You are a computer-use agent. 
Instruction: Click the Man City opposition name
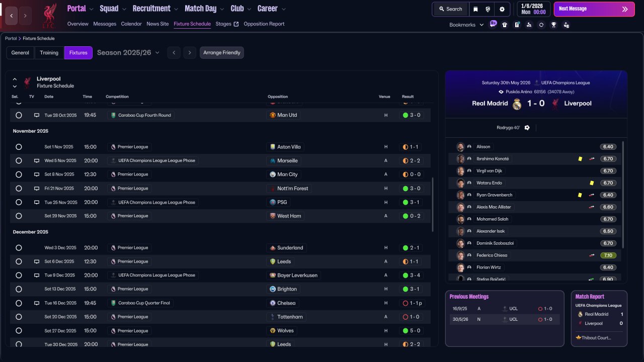[287, 174]
